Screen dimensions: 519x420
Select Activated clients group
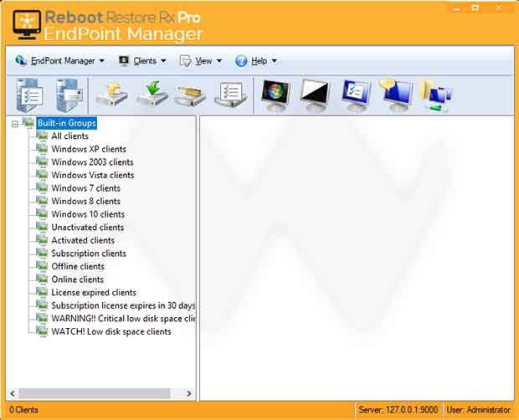tap(83, 240)
